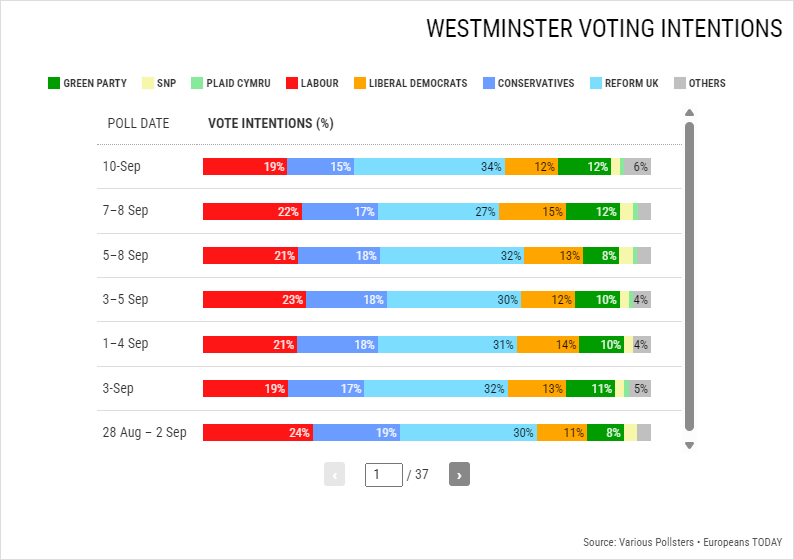The height and width of the screenshot is (560, 794).
Task: Click the SNP legend color swatch
Action: [149, 83]
